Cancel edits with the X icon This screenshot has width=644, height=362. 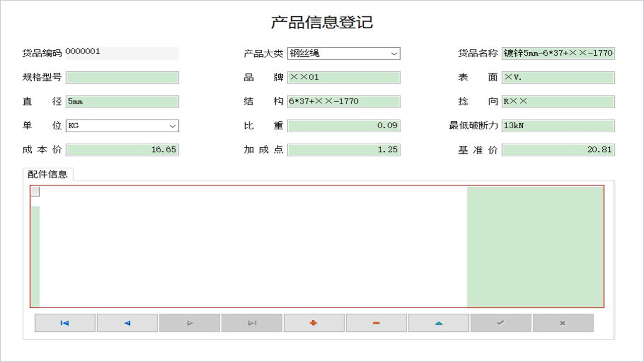(x=563, y=323)
